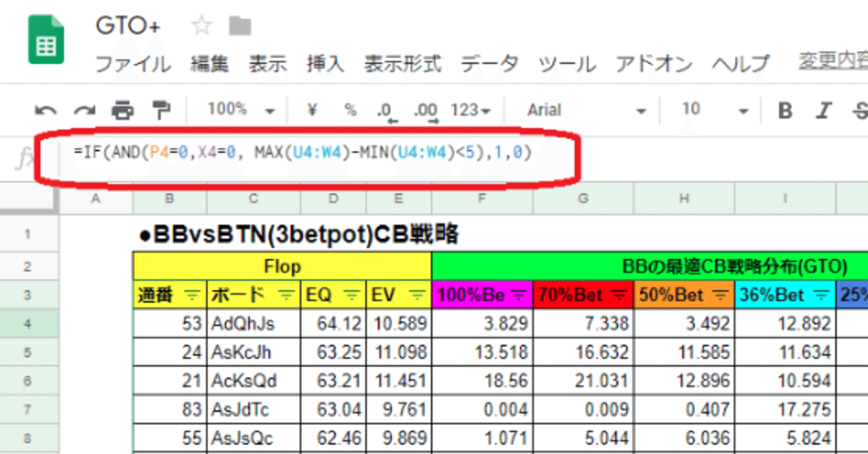Toggle bold formatting
The height and width of the screenshot is (454, 868).
783,109
